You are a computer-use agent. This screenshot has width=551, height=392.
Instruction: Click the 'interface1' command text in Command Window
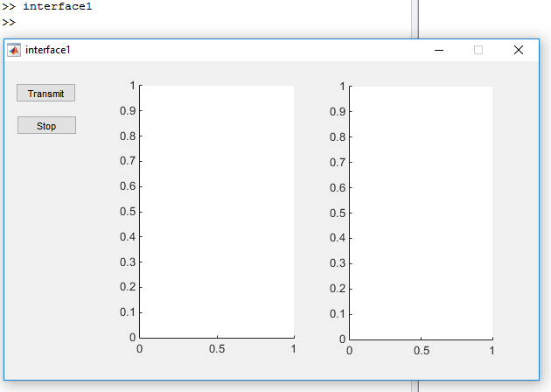coord(58,6)
